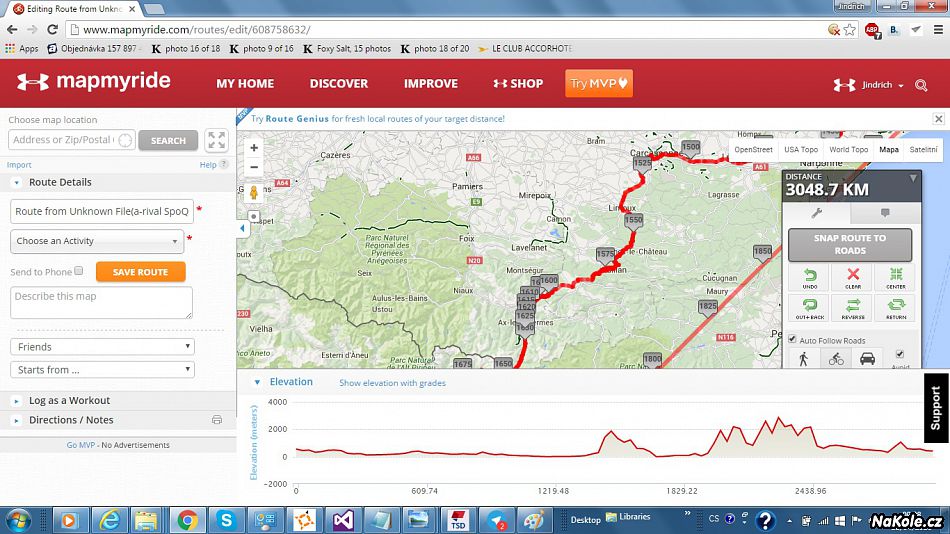Select walking mode for route following

(803, 359)
